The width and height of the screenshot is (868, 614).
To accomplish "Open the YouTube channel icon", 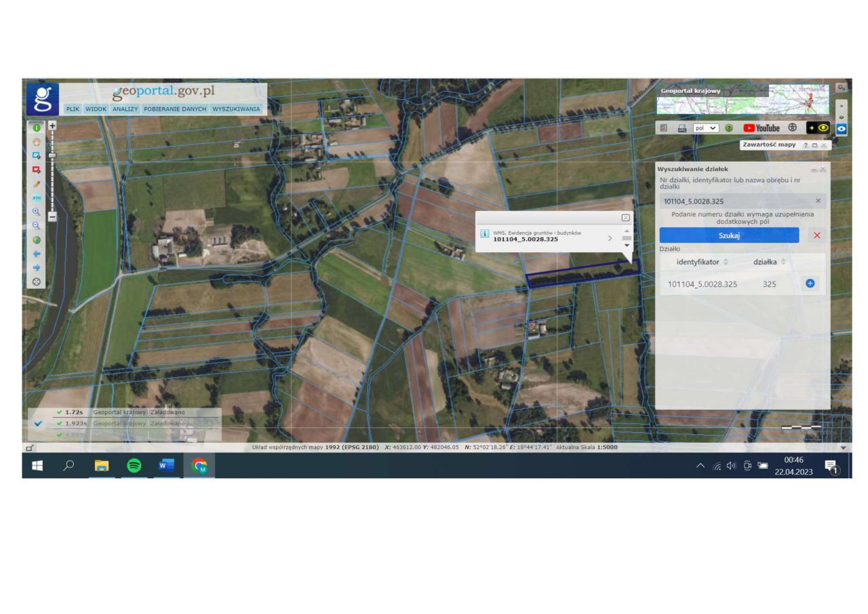I will point(761,128).
